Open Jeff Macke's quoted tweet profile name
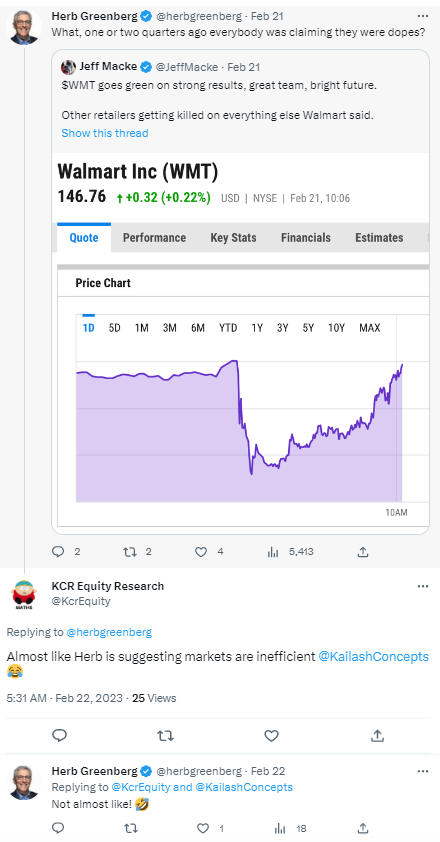The height and width of the screenshot is (842, 440). pos(109,67)
